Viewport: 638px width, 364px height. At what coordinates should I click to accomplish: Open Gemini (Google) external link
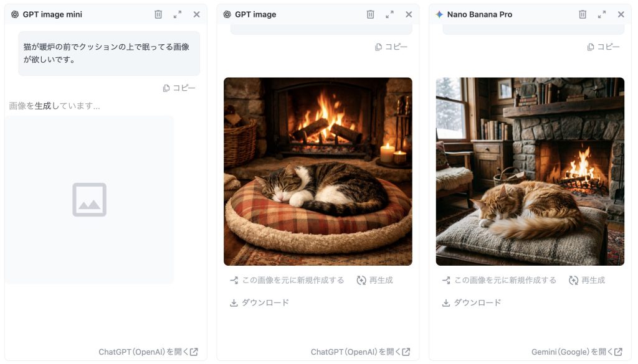(577, 352)
